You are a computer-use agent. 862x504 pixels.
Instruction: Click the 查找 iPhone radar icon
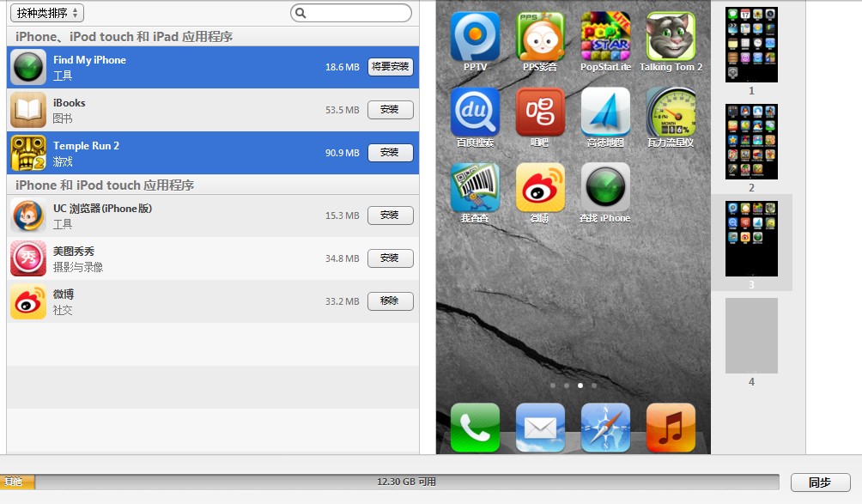click(x=605, y=187)
